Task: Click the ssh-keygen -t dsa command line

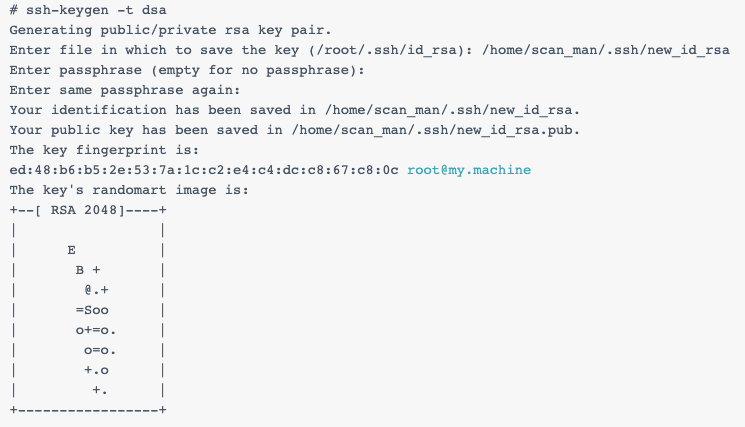Action: [x=88, y=10]
